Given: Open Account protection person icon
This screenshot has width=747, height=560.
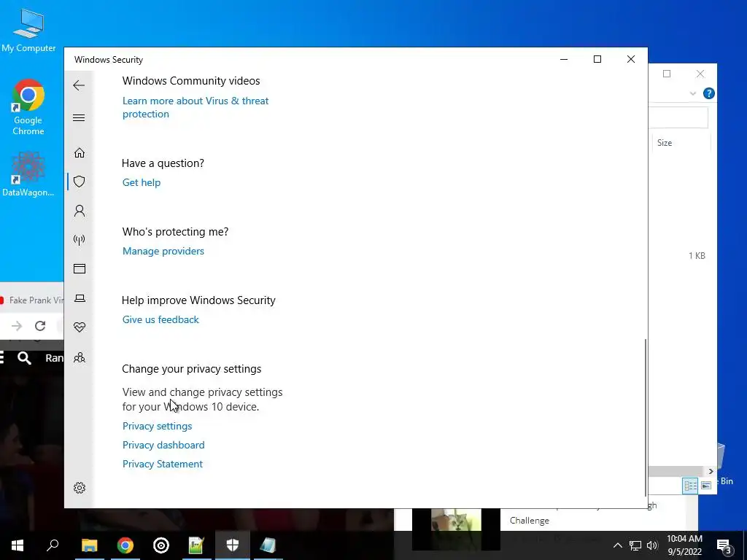Looking at the screenshot, I should [x=79, y=211].
